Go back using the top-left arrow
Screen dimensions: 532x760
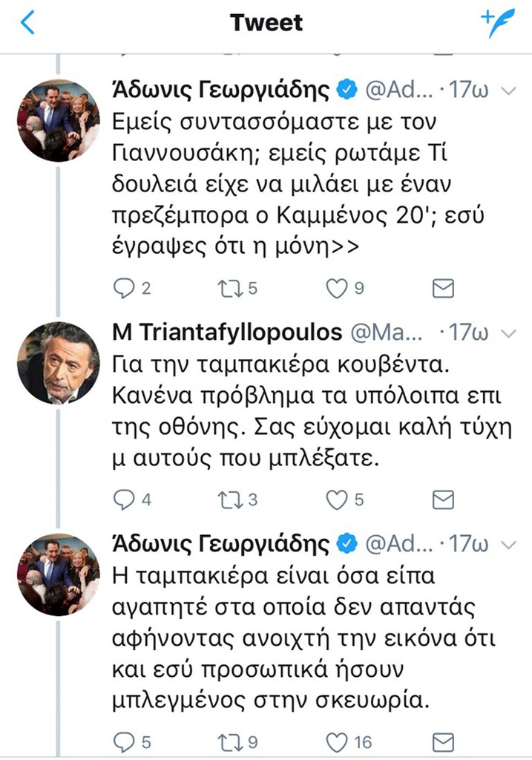[x=27, y=23]
